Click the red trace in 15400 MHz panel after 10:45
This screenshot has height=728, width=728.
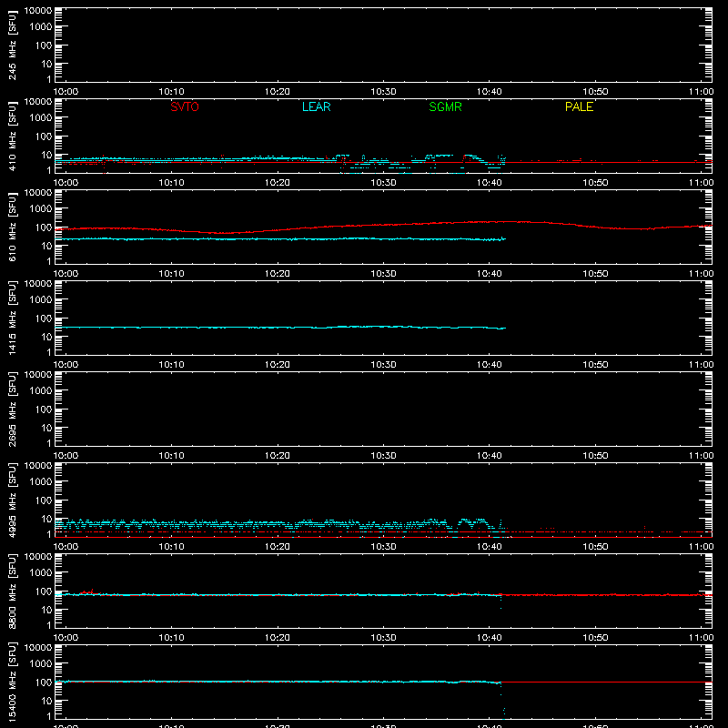608,682
